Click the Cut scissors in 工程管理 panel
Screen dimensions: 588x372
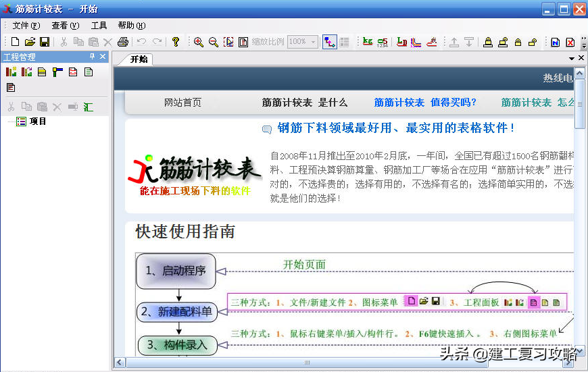tap(11, 107)
